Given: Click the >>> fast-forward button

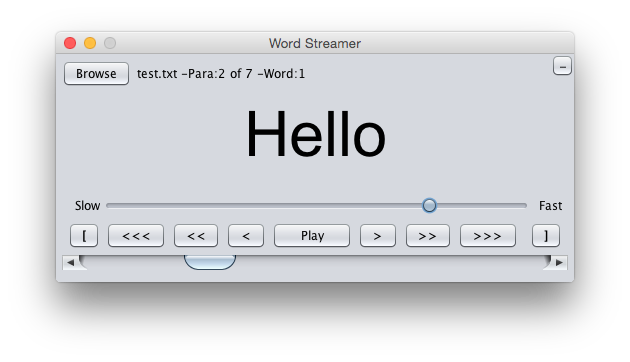Looking at the screenshot, I should 487,235.
